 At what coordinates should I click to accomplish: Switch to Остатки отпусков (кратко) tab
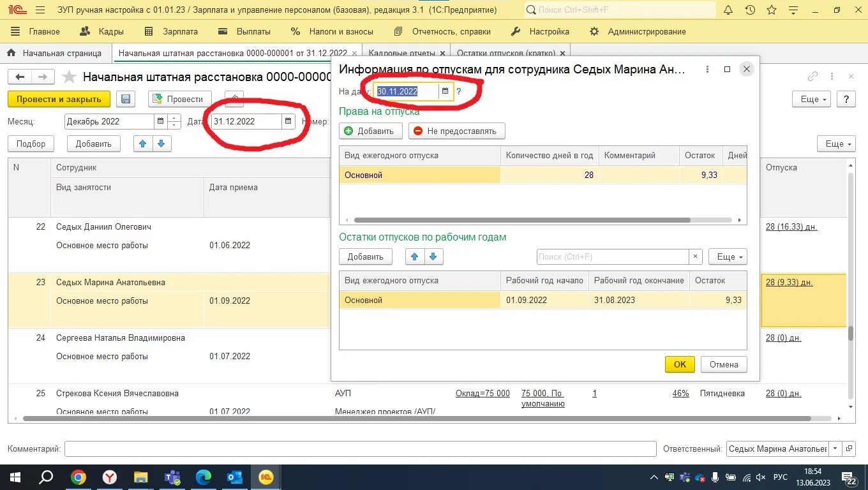pos(510,53)
